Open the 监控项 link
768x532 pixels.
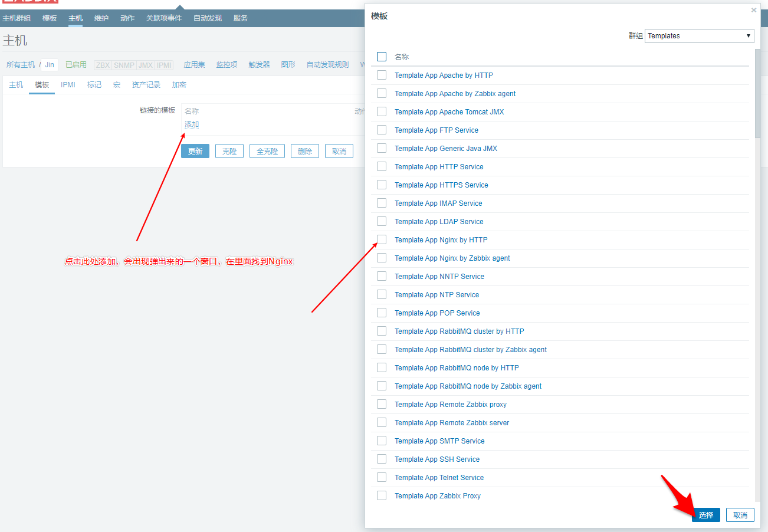click(227, 65)
